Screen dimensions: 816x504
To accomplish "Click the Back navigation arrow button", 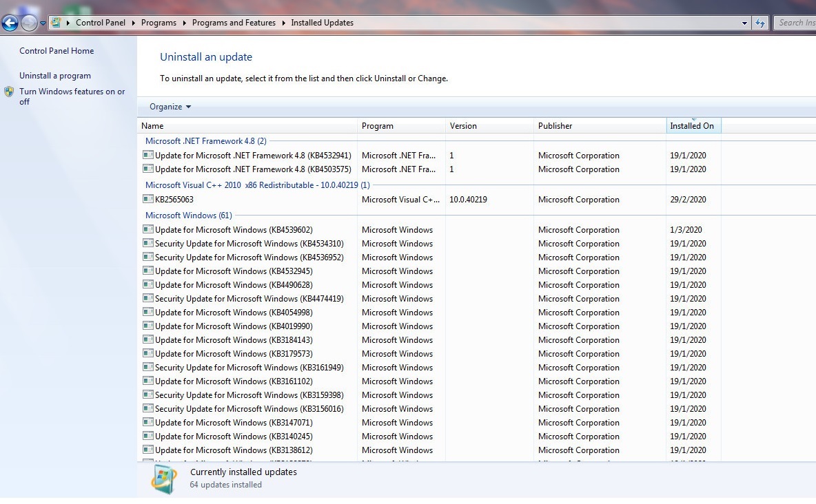I will [x=10, y=23].
